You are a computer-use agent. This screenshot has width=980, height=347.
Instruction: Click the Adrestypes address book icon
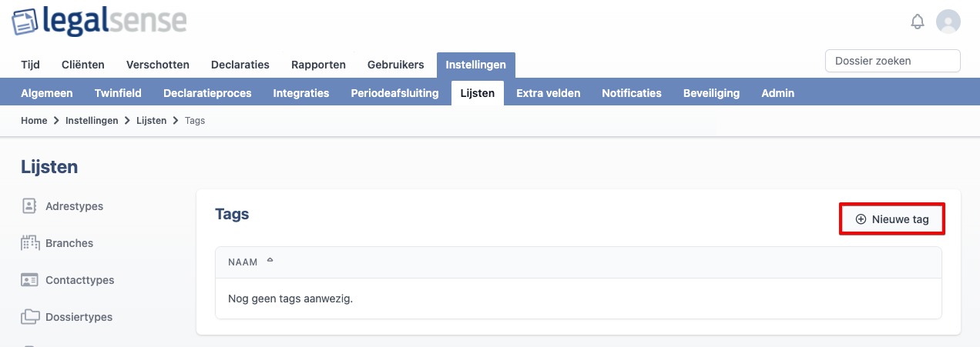29,206
